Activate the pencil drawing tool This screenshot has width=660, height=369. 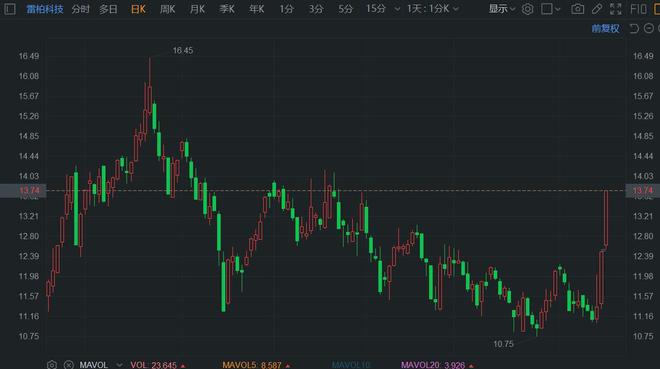597,9
